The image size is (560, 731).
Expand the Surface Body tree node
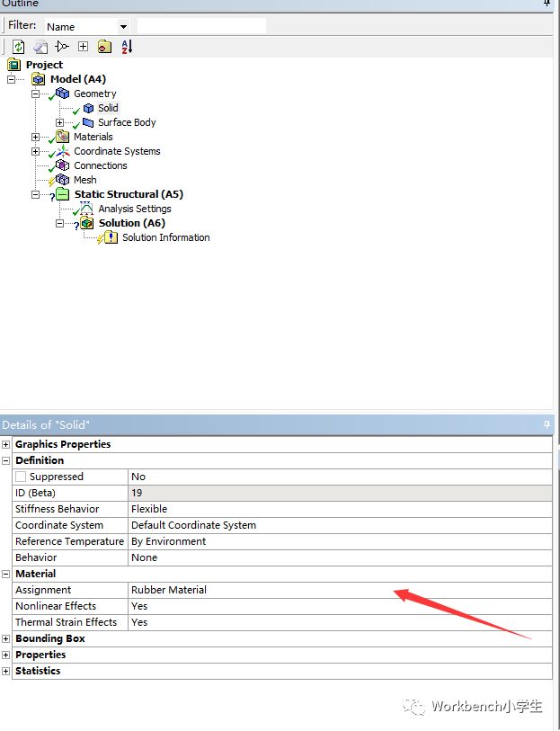point(60,122)
